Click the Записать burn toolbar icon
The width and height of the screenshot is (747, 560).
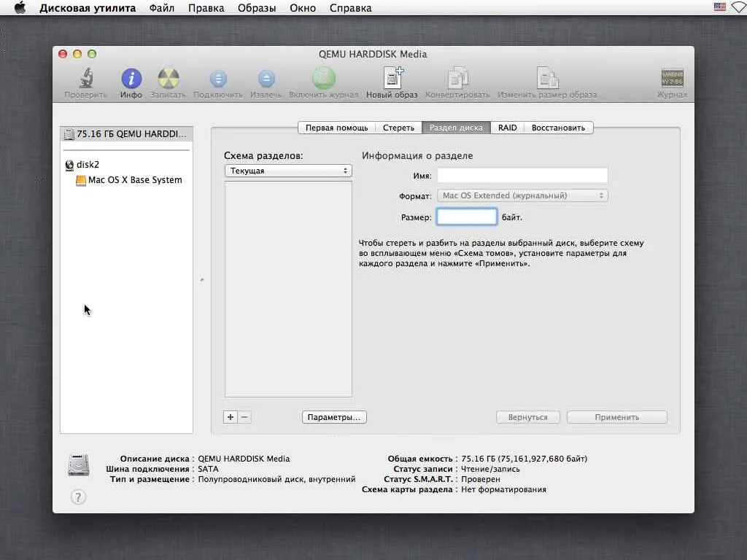pos(169,79)
